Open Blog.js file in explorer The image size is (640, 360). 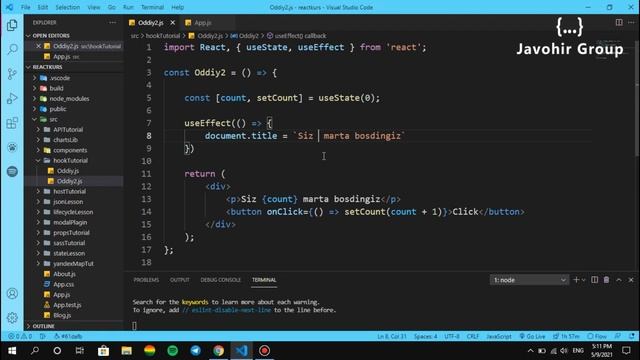point(62,315)
